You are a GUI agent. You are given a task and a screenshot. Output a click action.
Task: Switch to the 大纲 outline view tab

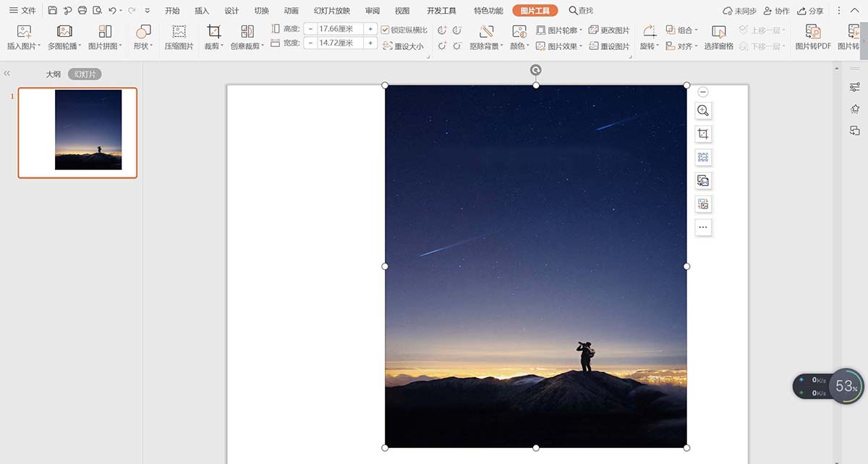click(54, 75)
